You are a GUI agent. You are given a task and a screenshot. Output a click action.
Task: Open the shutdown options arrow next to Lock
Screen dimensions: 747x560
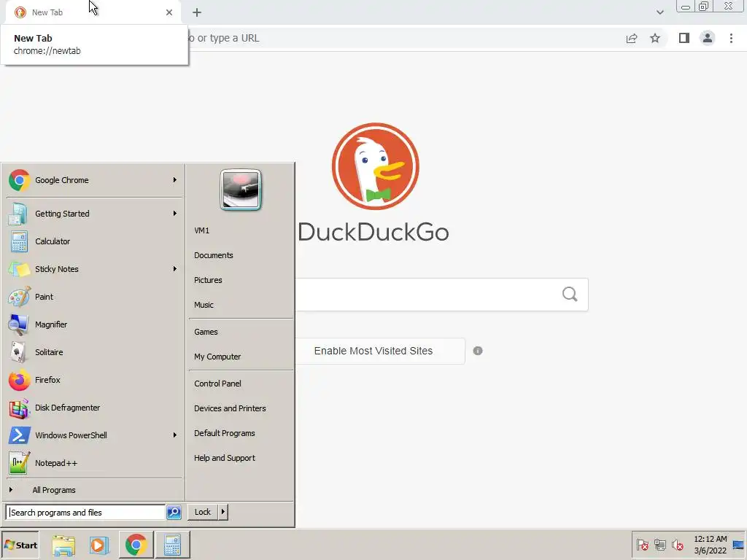click(223, 512)
